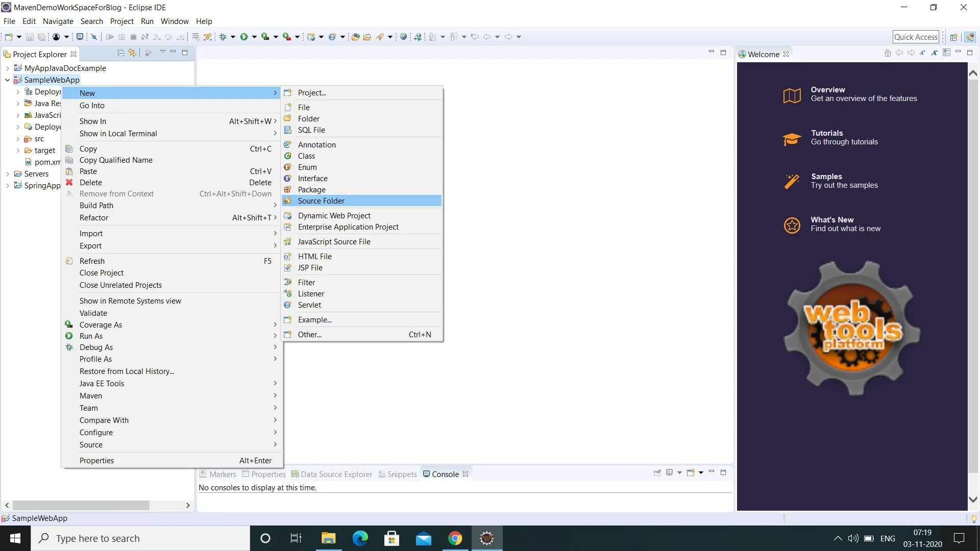Switch to the Markers tab
This screenshot has height=551, width=980.
click(218, 474)
